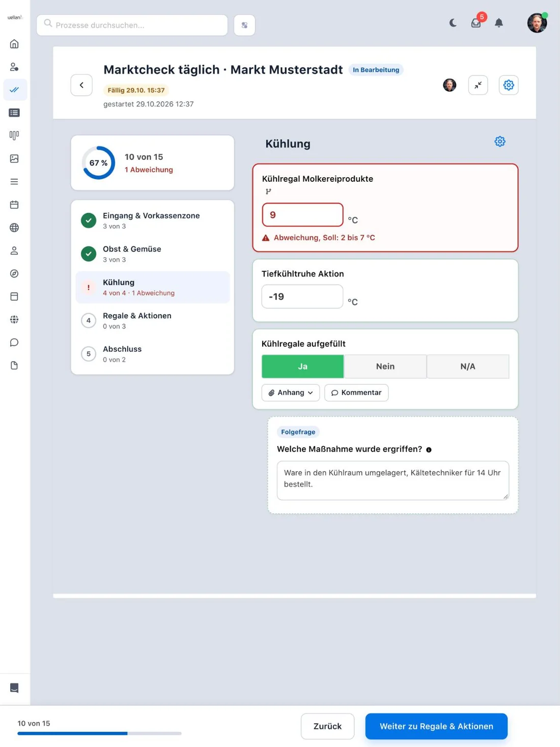Click the Abweichung, Soll: 2 bis 7 °C warning
560x747 pixels.
tap(319, 238)
